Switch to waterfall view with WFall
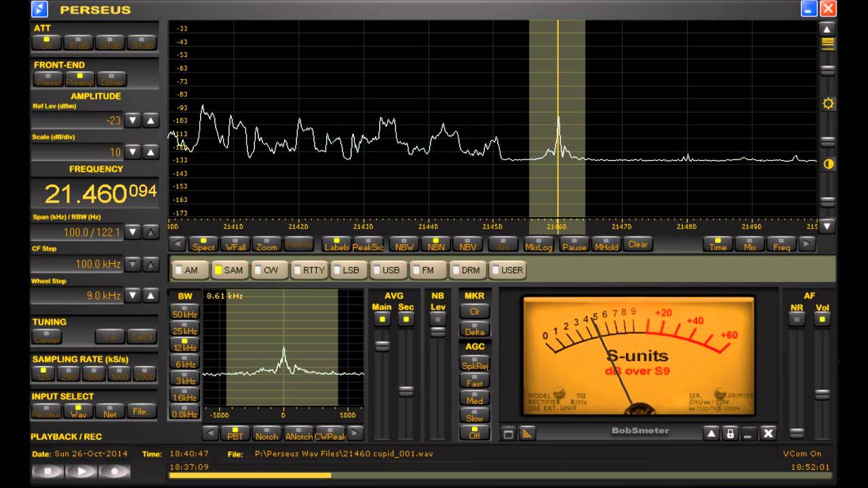This screenshot has height=488, width=868. 235,244
